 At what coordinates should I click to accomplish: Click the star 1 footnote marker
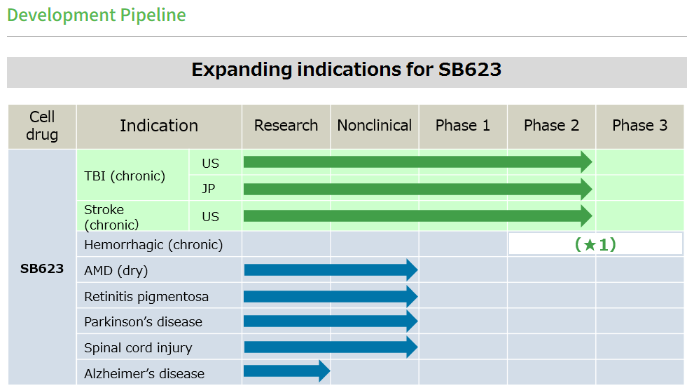click(x=595, y=244)
